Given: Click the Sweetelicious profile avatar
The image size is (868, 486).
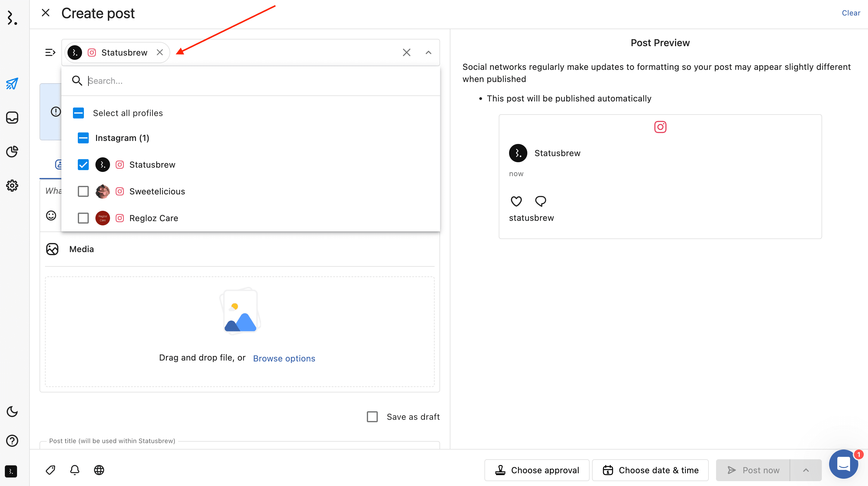Looking at the screenshot, I should point(102,191).
